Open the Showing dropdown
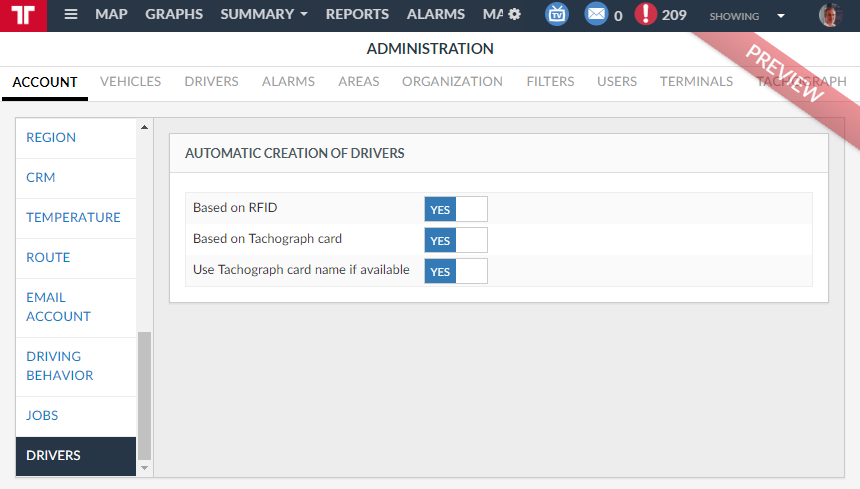This screenshot has height=489, width=860. [x=746, y=16]
